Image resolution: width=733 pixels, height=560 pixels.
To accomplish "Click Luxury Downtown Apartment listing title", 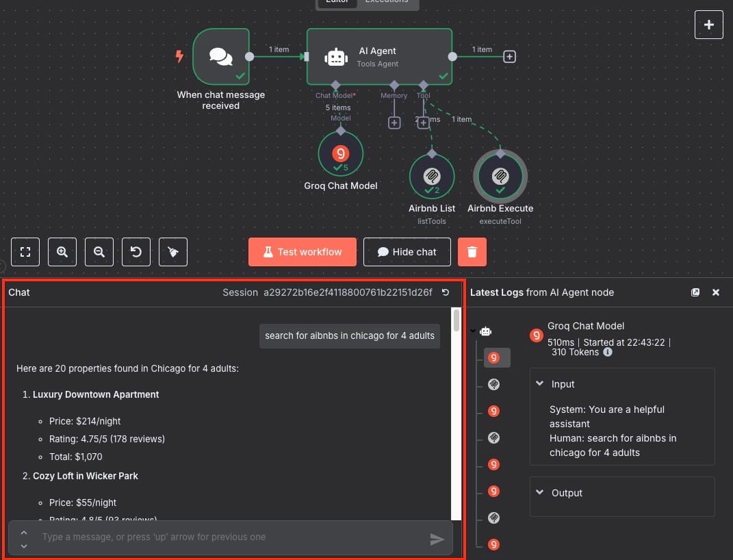I will coord(96,394).
